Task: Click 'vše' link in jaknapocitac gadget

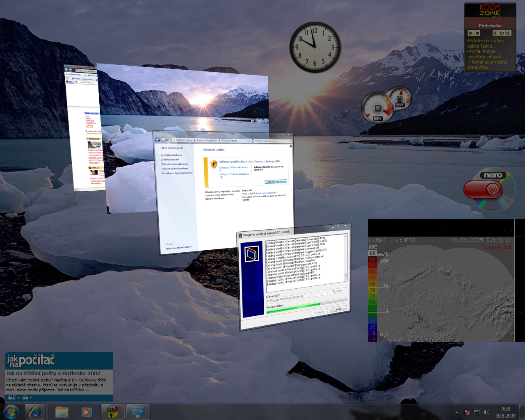Action: [x=25, y=397]
